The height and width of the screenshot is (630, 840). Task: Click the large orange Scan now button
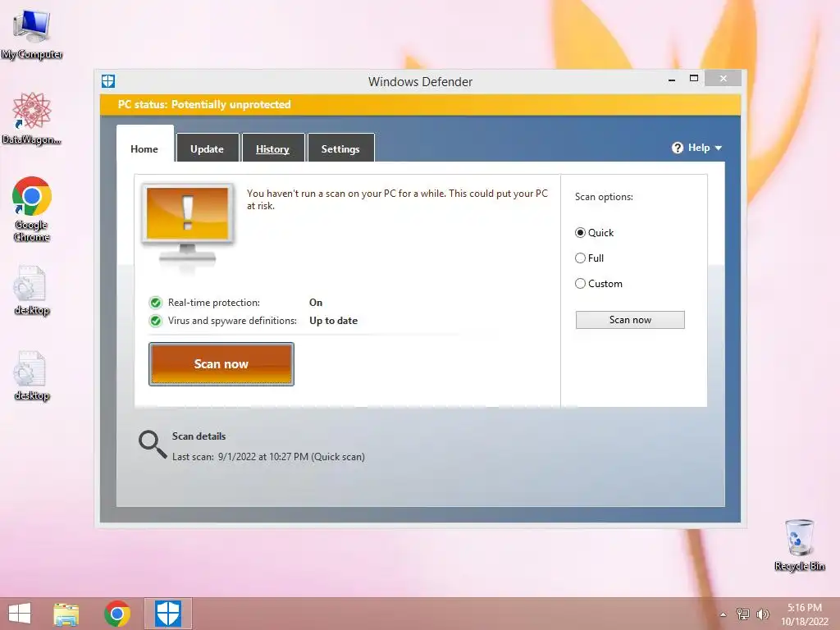pyautogui.click(x=221, y=364)
